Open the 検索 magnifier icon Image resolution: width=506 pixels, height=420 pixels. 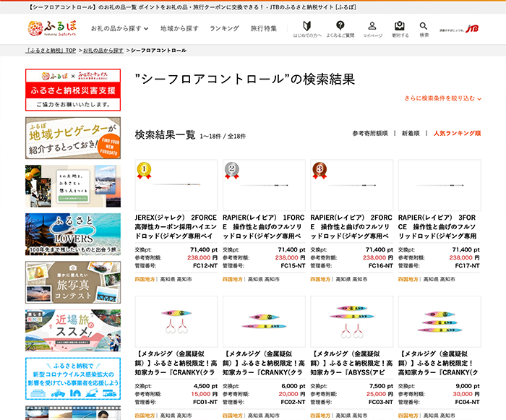tap(424, 29)
